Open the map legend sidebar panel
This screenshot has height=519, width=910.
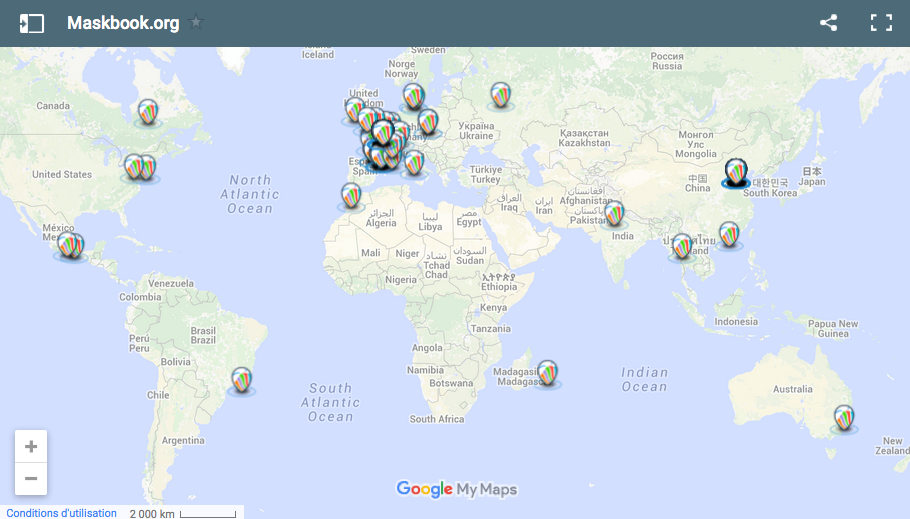pyautogui.click(x=31, y=23)
